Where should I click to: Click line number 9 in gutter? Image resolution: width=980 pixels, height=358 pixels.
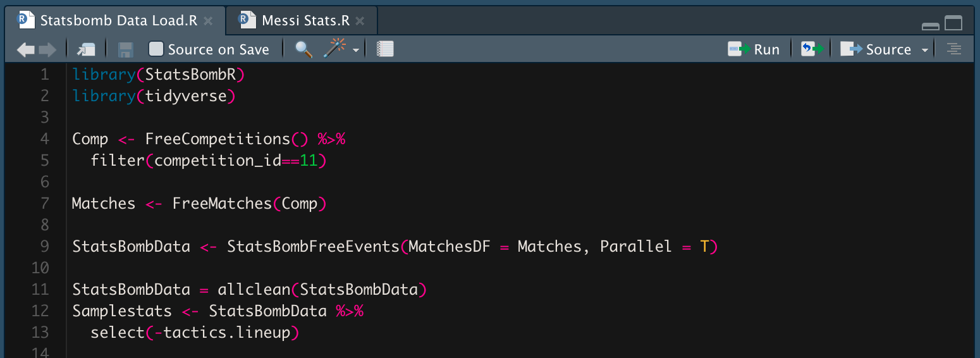click(x=44, y=246)
